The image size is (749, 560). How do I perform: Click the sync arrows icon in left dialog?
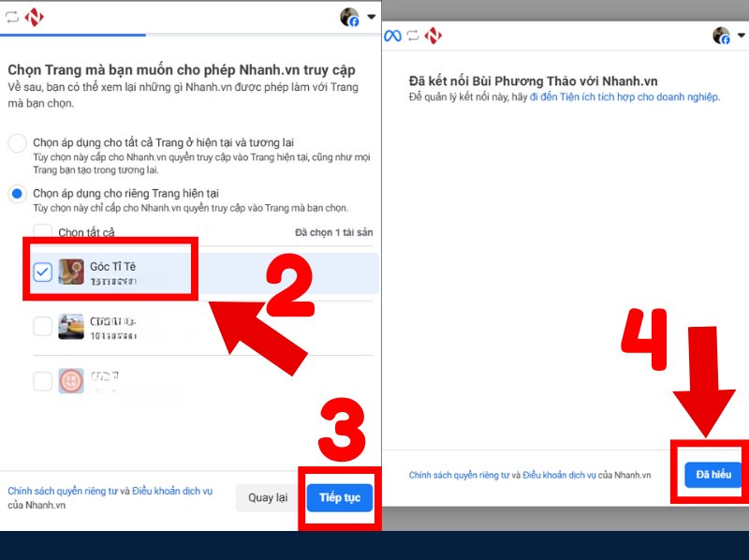(11, 17)
